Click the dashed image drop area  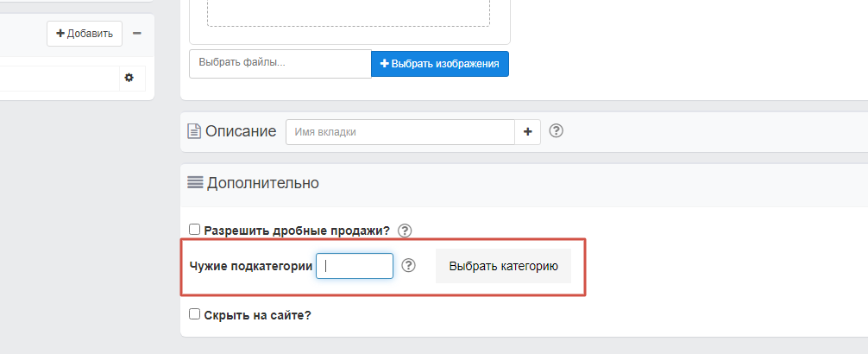click(x=349, y=13)
